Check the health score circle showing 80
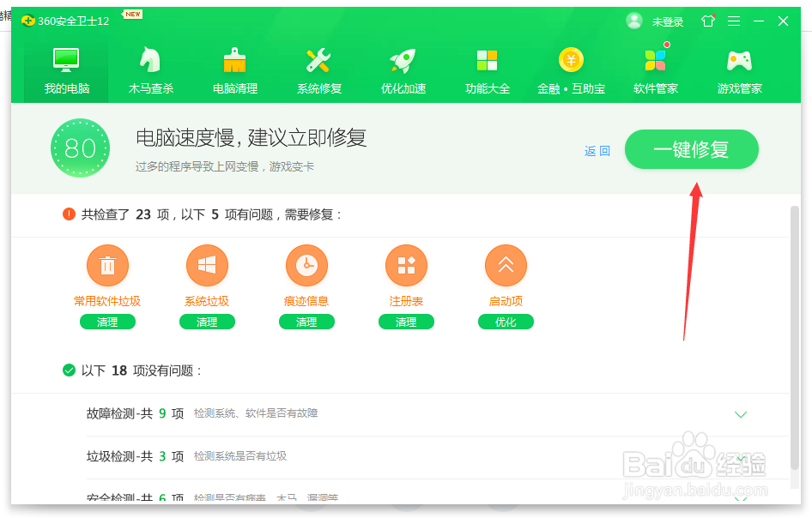The image size is (812, 518). point(80,148)
